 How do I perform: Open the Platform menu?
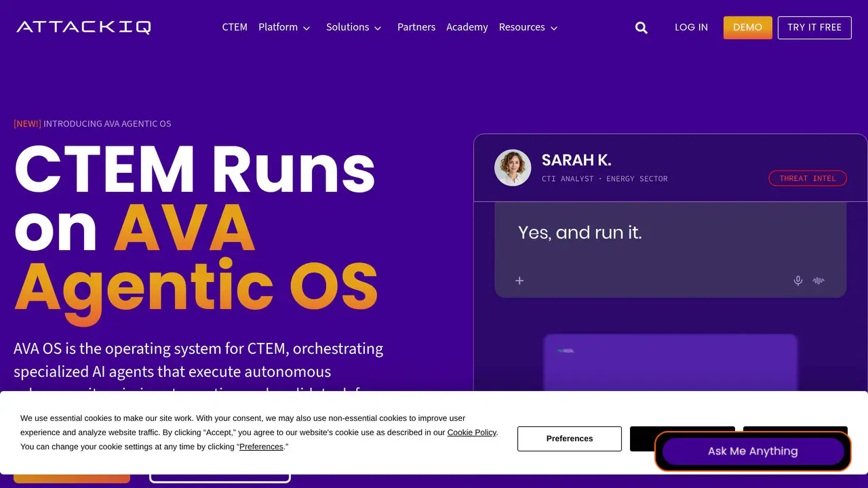coord(278,27)
